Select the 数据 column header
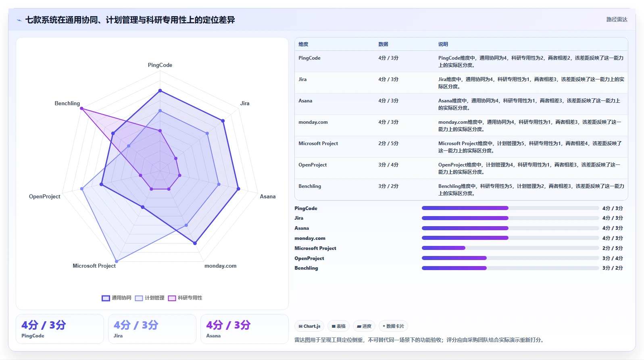This screenshot has height=360, width=644. click(x=383, y=44)
